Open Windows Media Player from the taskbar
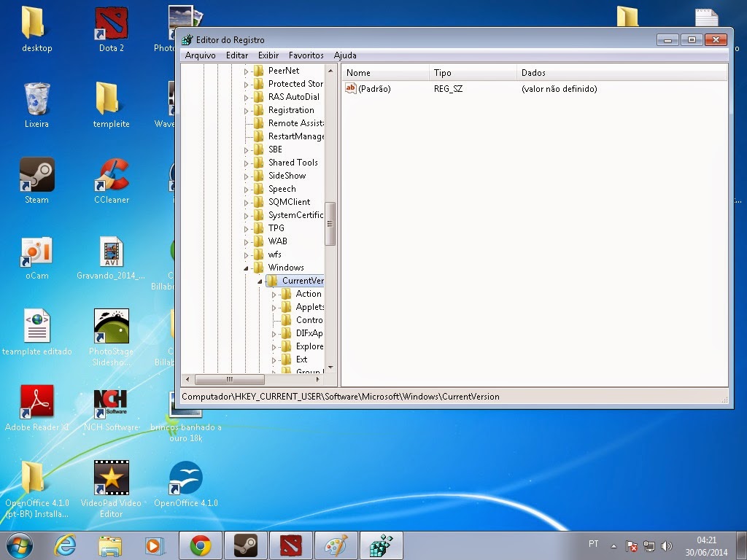747x560 pixels. (x=155, y=545)
